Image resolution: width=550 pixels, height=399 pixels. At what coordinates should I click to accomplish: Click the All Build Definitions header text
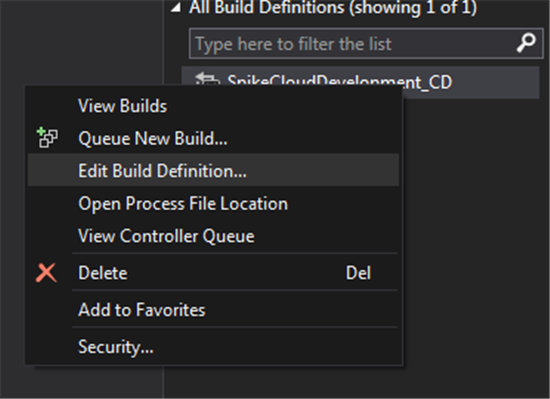[333, 8]
